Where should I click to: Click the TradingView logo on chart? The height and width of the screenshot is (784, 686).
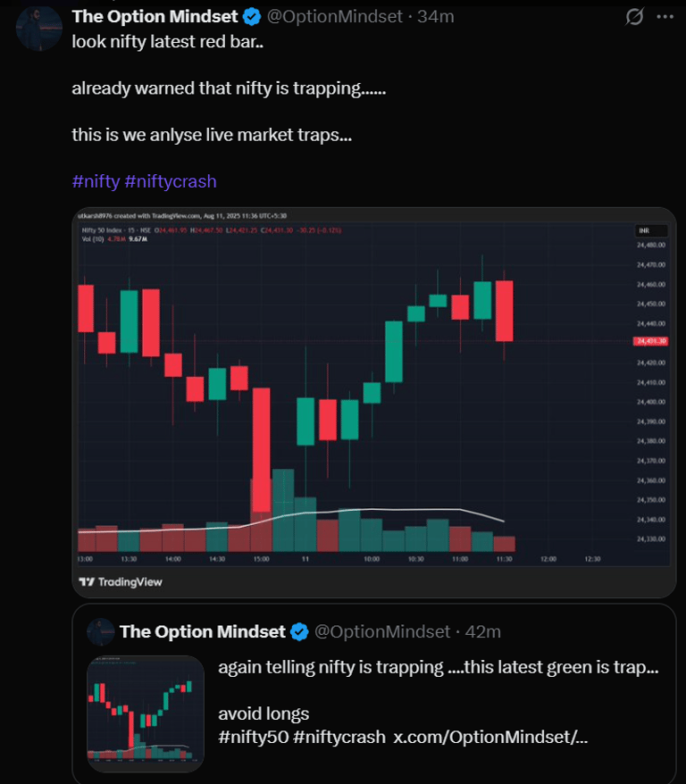(x=121, y=582)
